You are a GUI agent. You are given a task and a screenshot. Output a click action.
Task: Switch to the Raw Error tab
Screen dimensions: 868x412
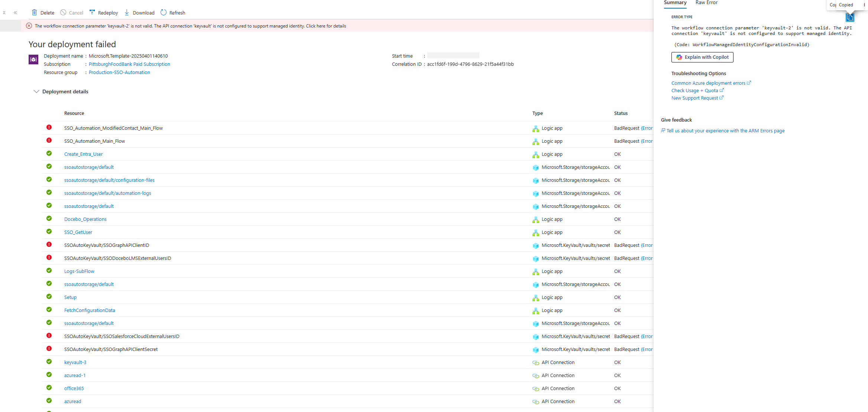coord(706,3)
